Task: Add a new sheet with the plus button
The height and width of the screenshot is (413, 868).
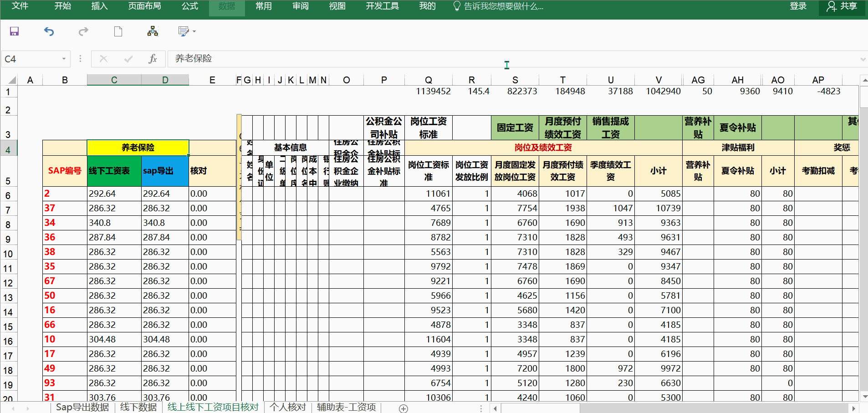Action: point(403,408)
